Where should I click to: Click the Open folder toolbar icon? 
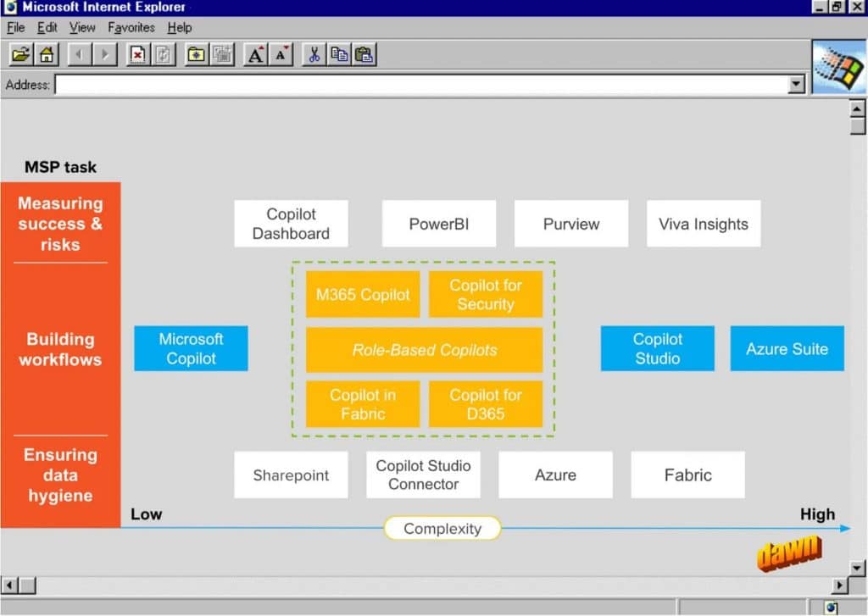(21, 55)
